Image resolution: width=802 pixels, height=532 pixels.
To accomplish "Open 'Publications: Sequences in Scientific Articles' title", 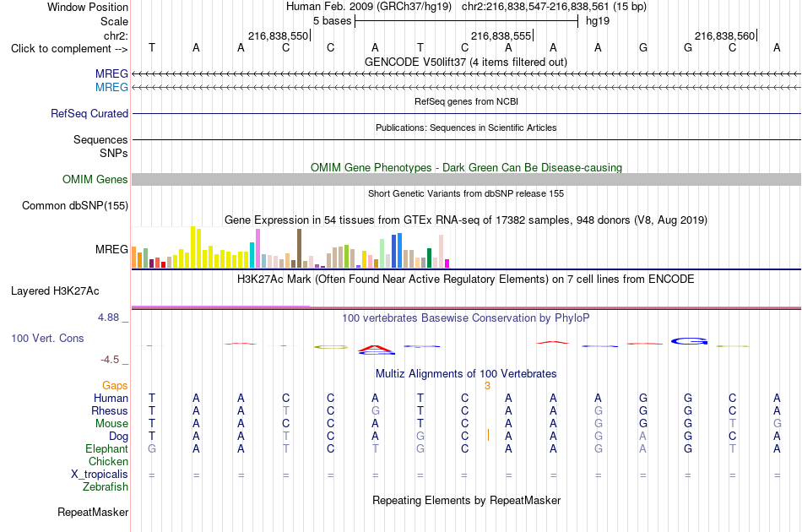I will click(466, 128).
